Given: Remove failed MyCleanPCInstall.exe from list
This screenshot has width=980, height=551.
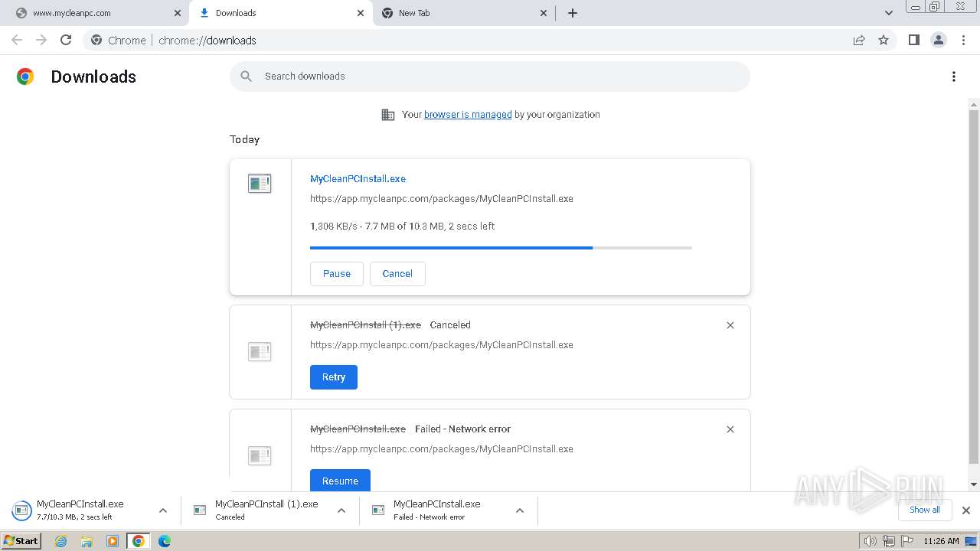Looking at the screenshot, I should 730,429.
